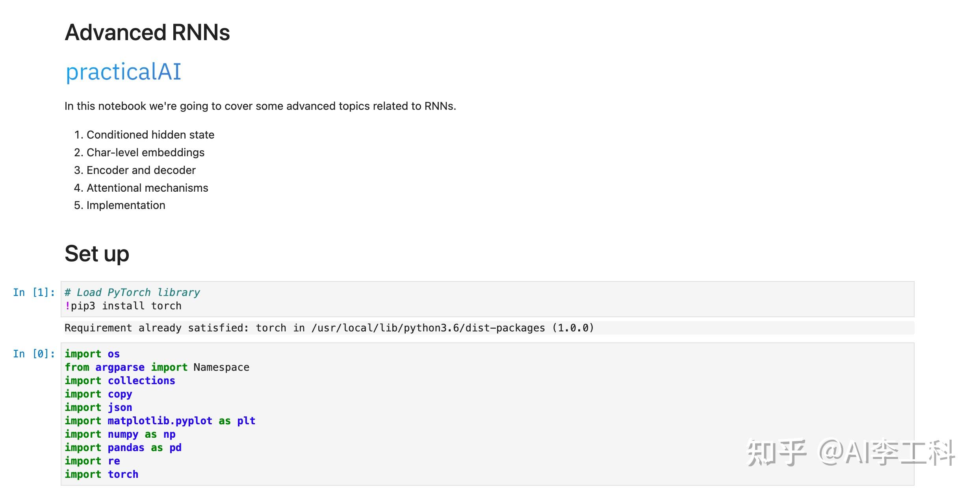Click the In [0] cell prompt
The image size is (980, 492).
(34, 354)
